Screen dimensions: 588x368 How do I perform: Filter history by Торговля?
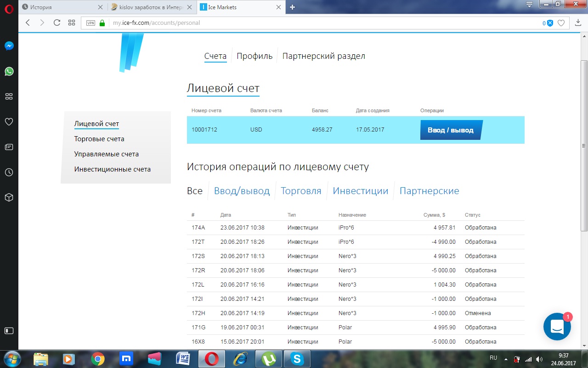[301, 191]
